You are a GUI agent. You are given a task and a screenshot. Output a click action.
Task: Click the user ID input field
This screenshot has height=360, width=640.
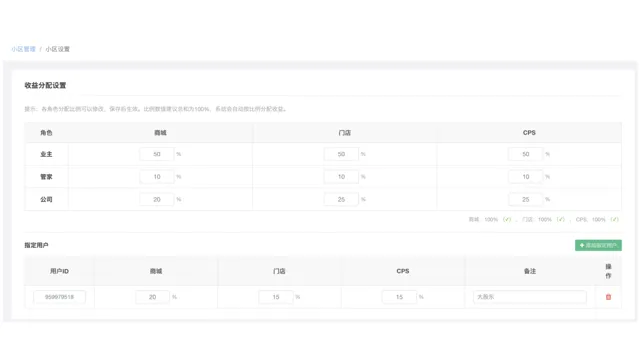60,297
